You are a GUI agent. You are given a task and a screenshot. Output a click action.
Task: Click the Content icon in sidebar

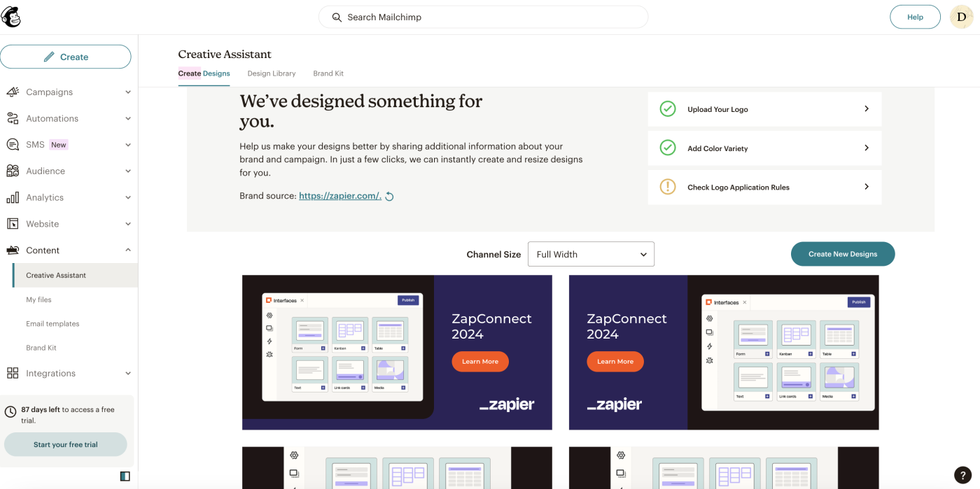[13, 250]
